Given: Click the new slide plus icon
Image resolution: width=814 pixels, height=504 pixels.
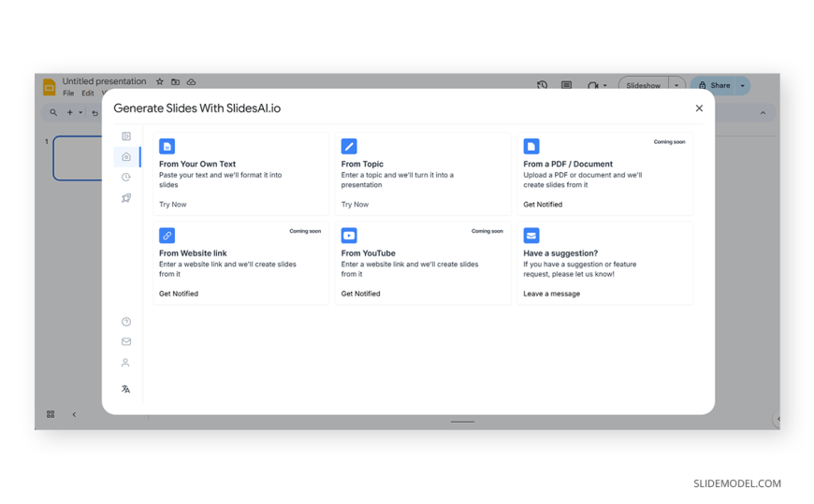Looking at the screenshot, I should coord(69,112).
